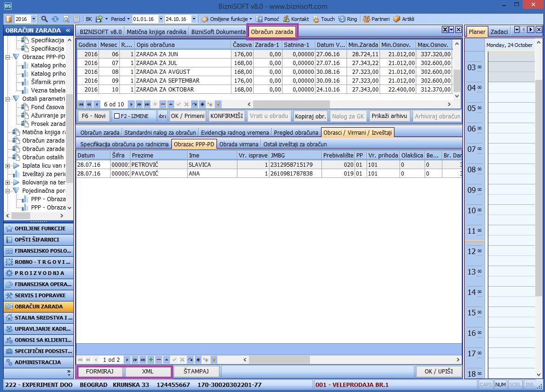Select the Pregled obračuna tab
This screenshot has height=392, width=545.
[296, 132]
